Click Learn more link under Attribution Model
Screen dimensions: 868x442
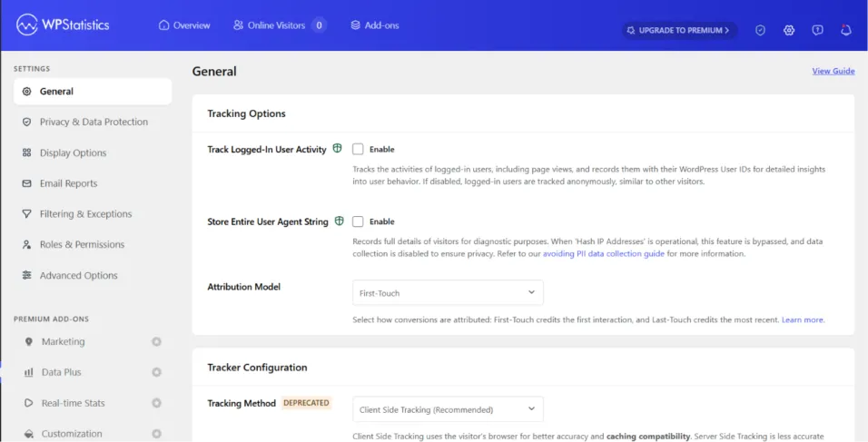802,319
